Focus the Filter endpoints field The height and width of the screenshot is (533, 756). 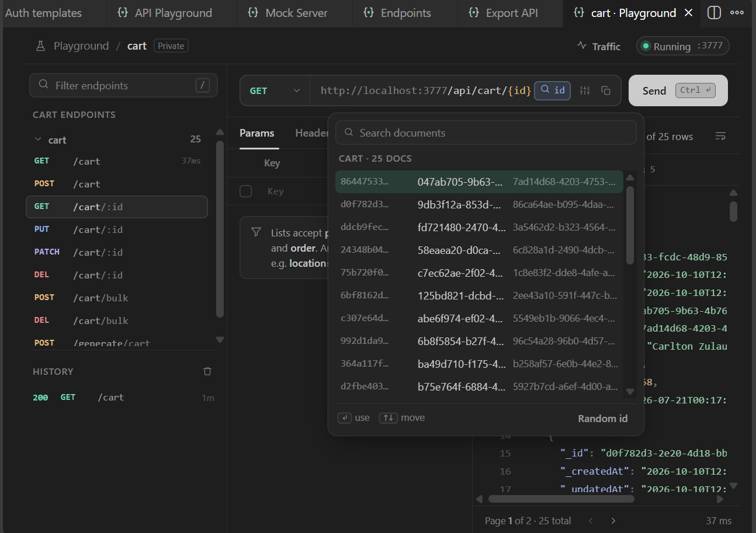tap(123, 85)
